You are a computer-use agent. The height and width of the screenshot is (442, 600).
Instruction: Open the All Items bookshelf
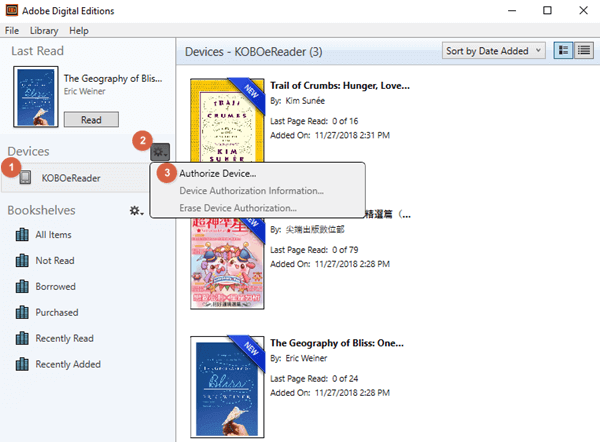(x=54, y=235)
